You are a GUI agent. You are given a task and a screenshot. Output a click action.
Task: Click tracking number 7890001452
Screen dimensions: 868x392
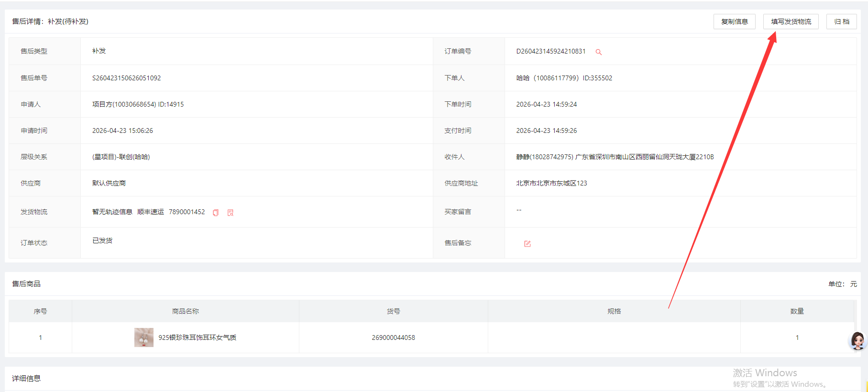[187, 212]
